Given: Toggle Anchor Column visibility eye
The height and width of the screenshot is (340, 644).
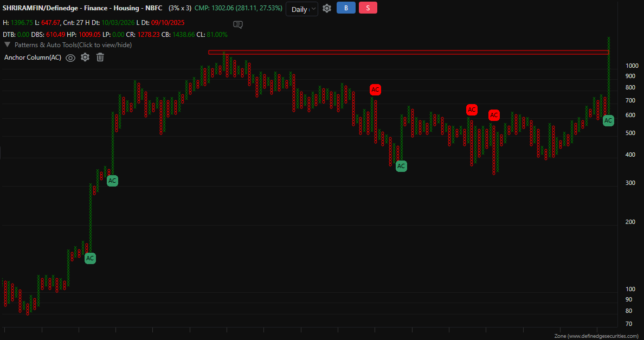Looking at the screenshot, I should (x=70, y=57).
